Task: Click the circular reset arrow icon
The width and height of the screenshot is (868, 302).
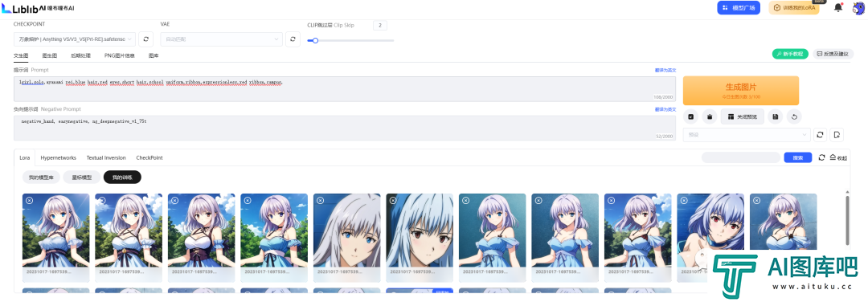Action: 794,116
